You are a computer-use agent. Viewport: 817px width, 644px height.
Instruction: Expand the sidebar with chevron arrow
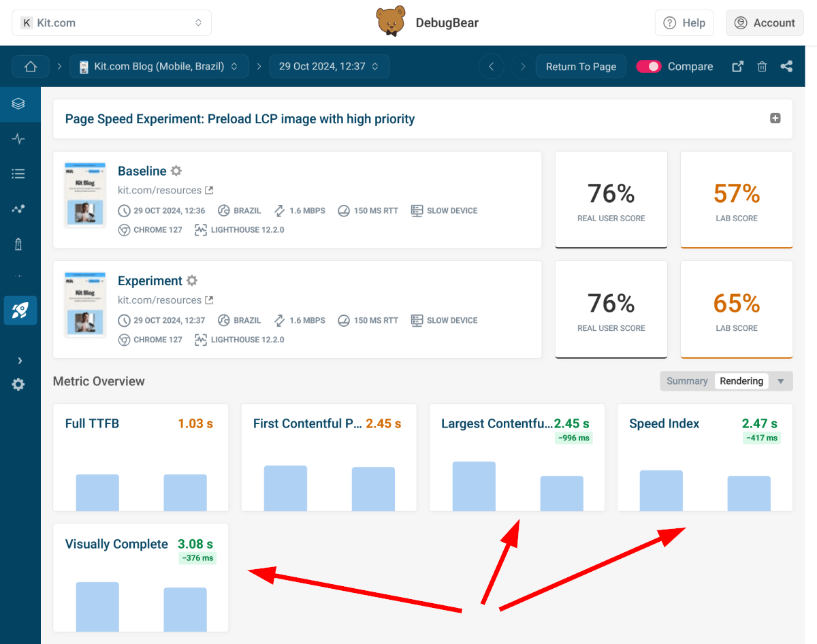[x=19, y=361]
